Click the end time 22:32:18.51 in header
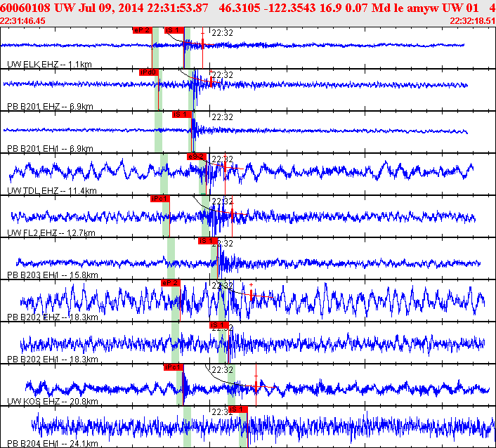Viewport: 496px width, 448px height. [473, 21]
